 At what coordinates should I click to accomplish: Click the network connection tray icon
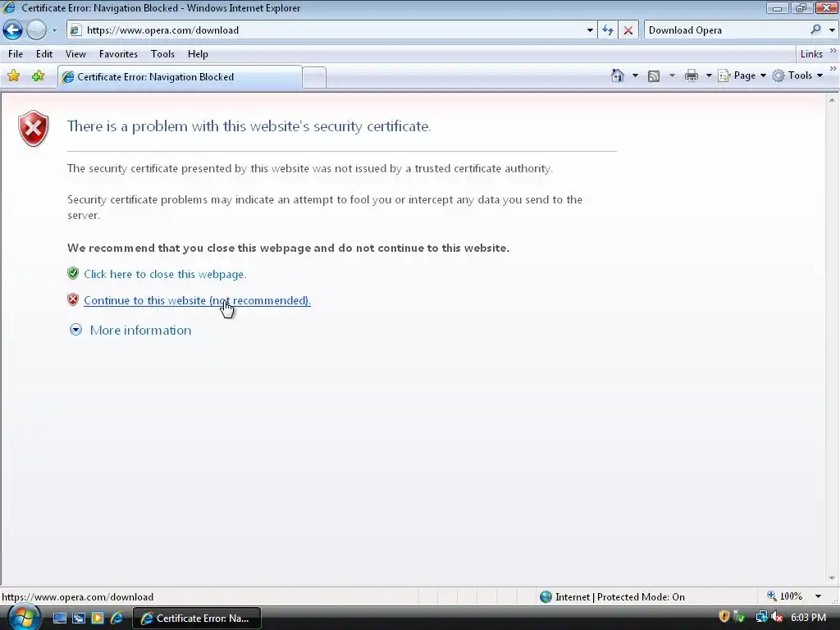pyautogui.click(x=761, y=617)
